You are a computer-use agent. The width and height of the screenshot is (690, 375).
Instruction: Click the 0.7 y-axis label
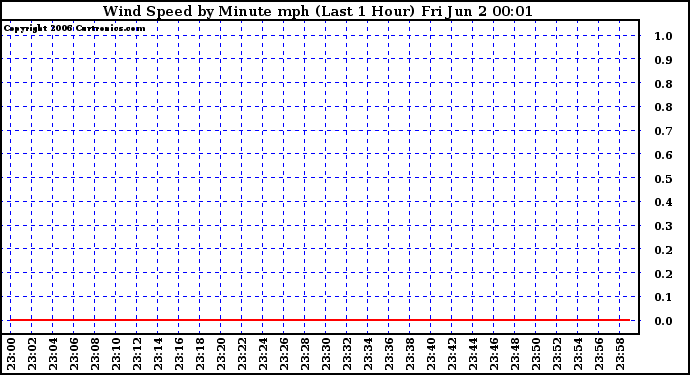pos(663,131)
